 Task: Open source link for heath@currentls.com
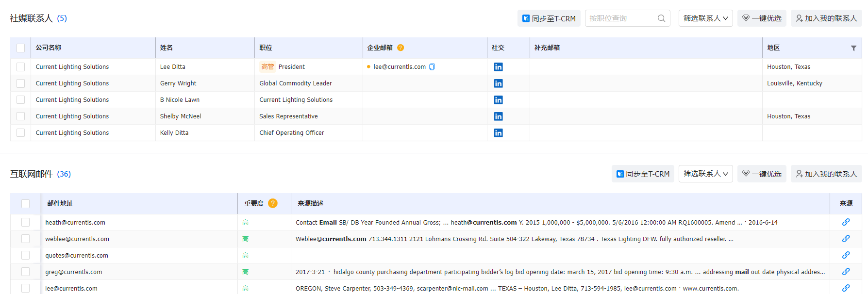click(846, 222)
